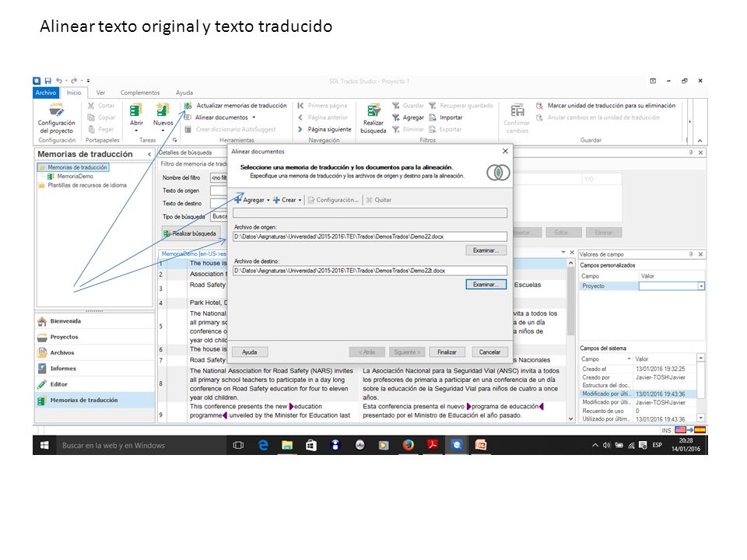Select the Proyecto field row
Image resolution: width=747 pixels, height=560 pixels.
(642, 286)
